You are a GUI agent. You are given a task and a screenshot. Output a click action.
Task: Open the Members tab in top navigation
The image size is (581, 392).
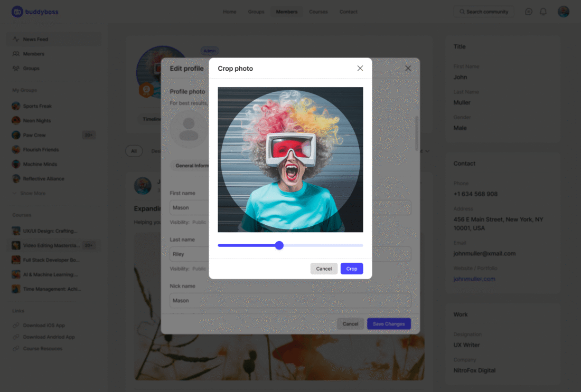286,12
